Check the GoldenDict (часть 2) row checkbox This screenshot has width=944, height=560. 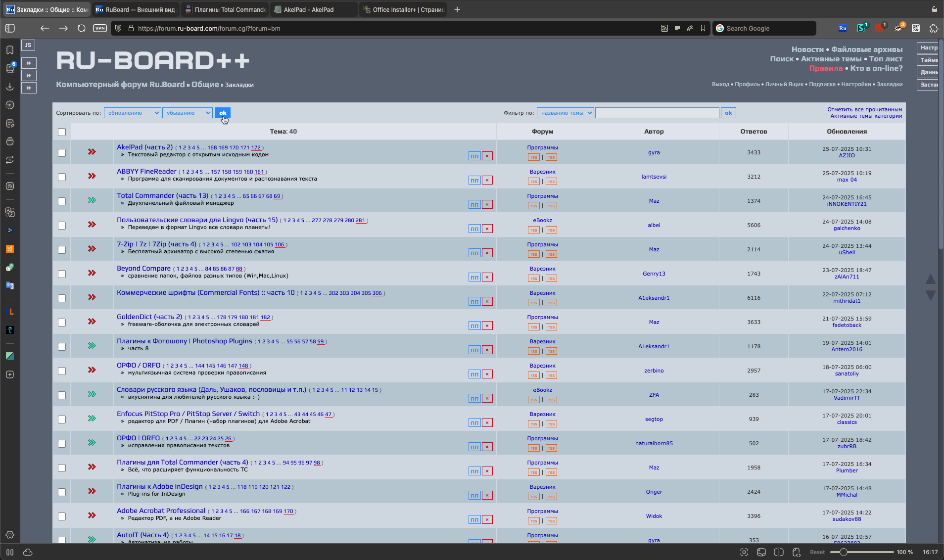[x=62, y=323]
